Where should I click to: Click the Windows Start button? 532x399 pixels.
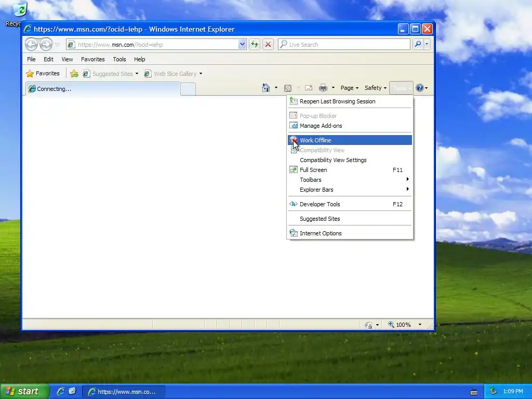pyautogui.click(x=24, y=391)
